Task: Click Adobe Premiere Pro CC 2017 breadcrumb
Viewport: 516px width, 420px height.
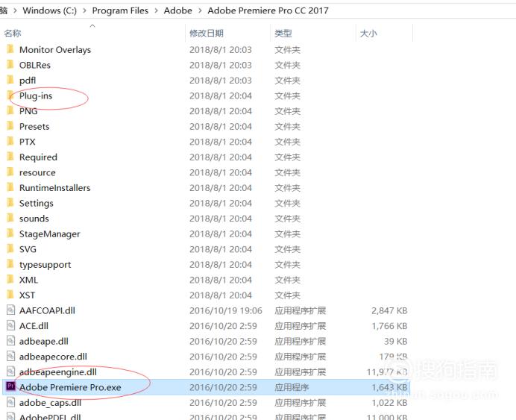Action: coord(268,10)
